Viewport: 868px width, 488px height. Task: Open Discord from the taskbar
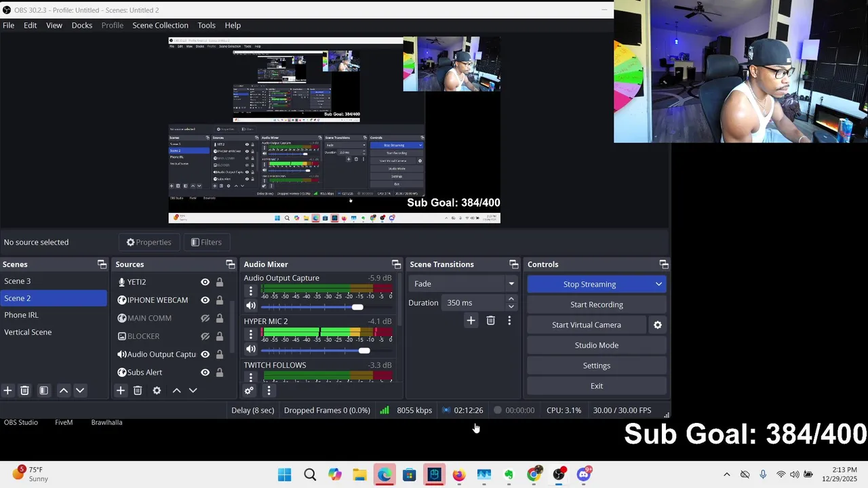coord(584,474)
